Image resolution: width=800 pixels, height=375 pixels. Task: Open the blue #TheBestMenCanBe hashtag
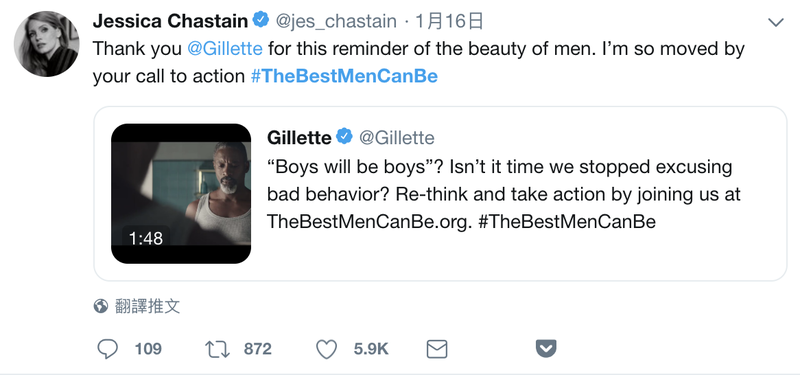(x=344, y=77)
